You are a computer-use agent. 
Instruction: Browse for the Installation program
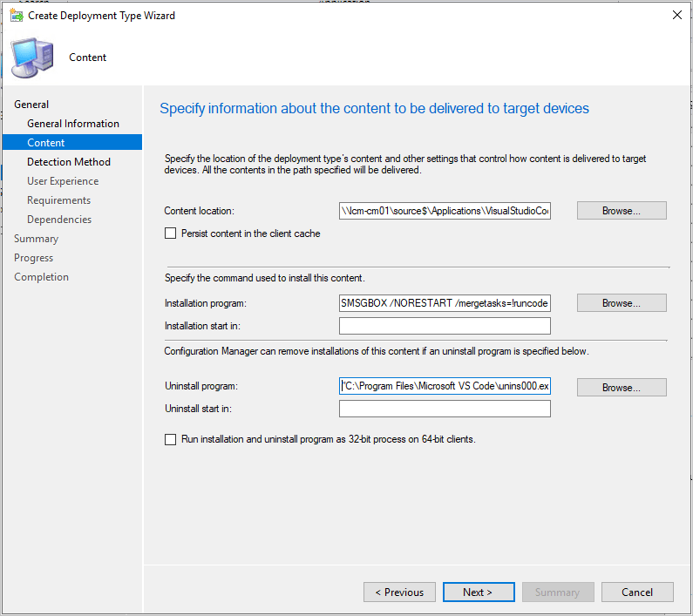[622, 303]
